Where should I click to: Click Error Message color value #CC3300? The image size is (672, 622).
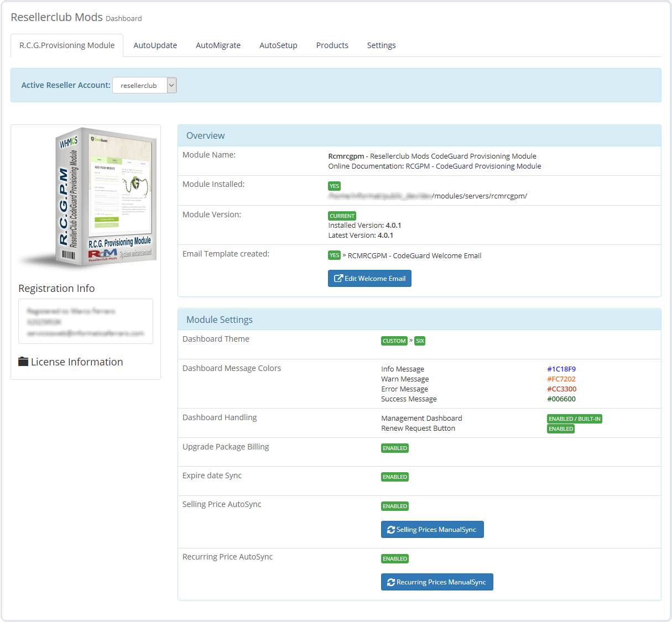click(x=561, y=389)
